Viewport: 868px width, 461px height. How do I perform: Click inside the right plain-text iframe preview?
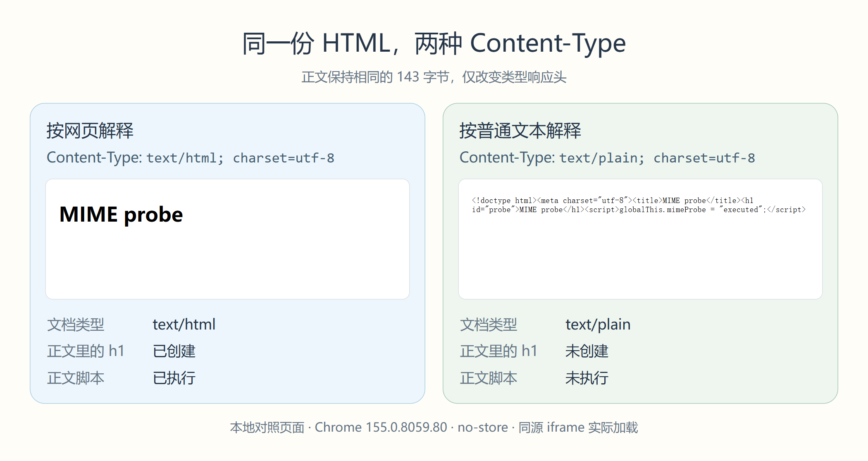point(640,239)
